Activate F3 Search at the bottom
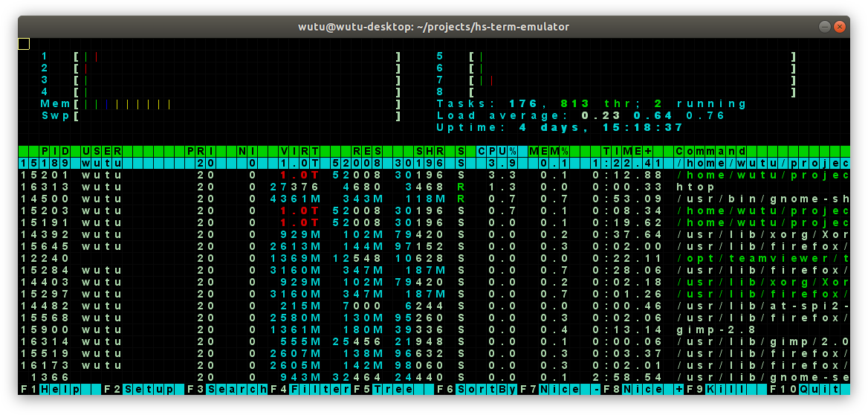Screen dimensions: 868x415 click(x=227, y=389)
